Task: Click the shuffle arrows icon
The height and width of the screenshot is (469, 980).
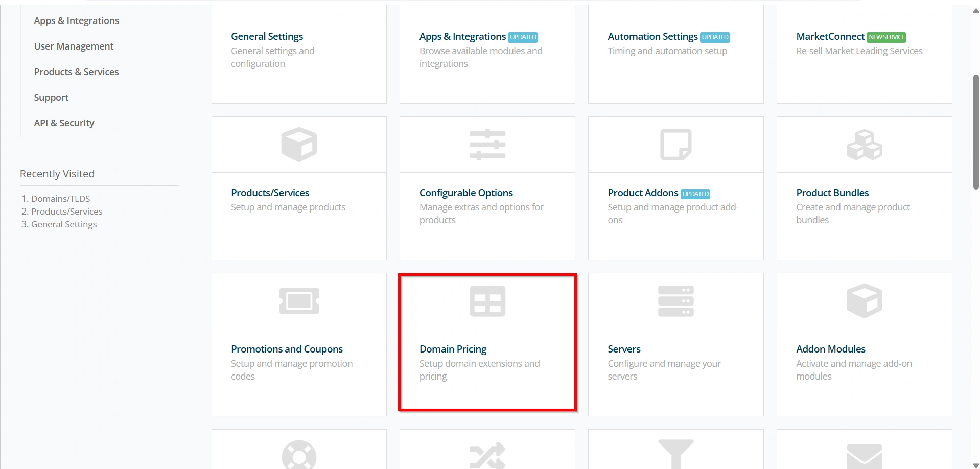Action: 487,455
